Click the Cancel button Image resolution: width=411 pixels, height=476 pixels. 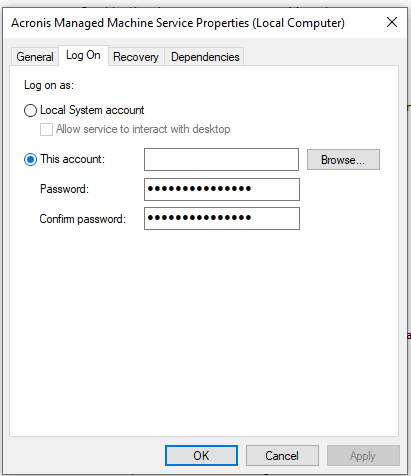(x=282, y=455)
